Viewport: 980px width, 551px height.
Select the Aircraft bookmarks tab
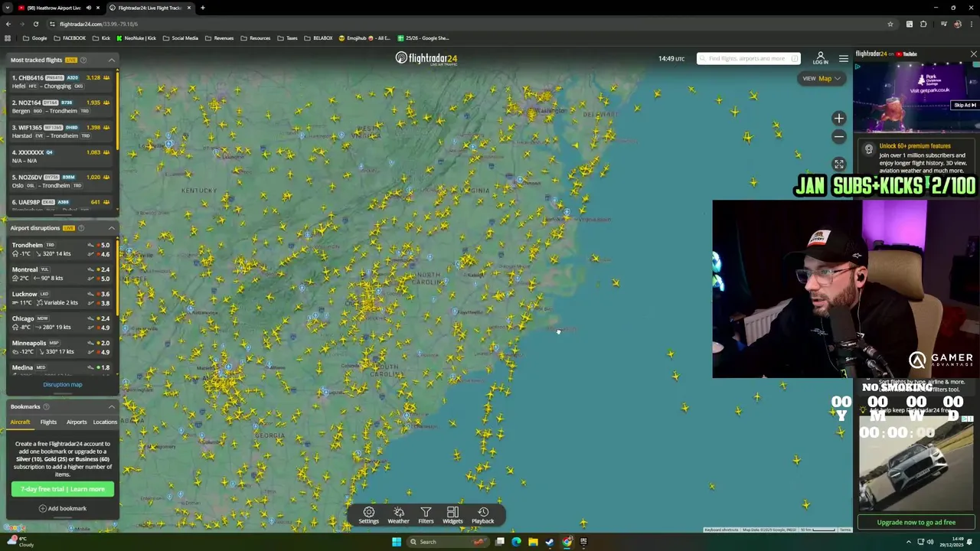(x=20, y=422)
